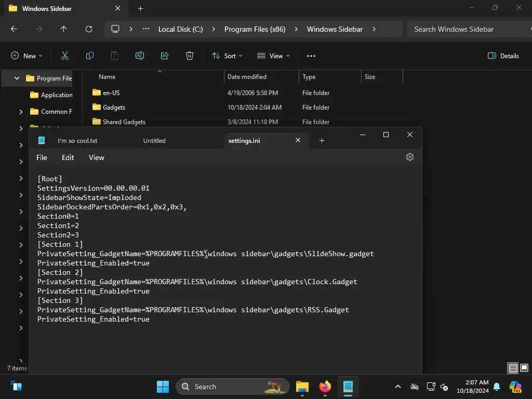
Task: Select the settings.ini tab
Action: 244,141
